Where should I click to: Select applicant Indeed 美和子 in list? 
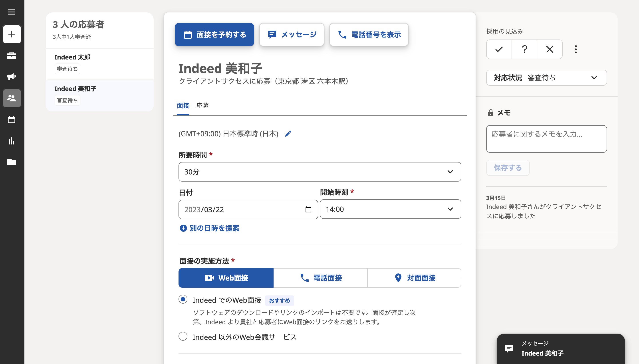(99, 95)
